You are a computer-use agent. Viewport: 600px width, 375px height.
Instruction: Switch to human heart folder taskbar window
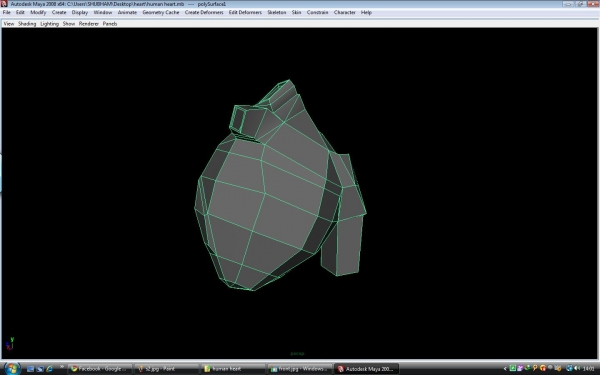tap(233, 369)
